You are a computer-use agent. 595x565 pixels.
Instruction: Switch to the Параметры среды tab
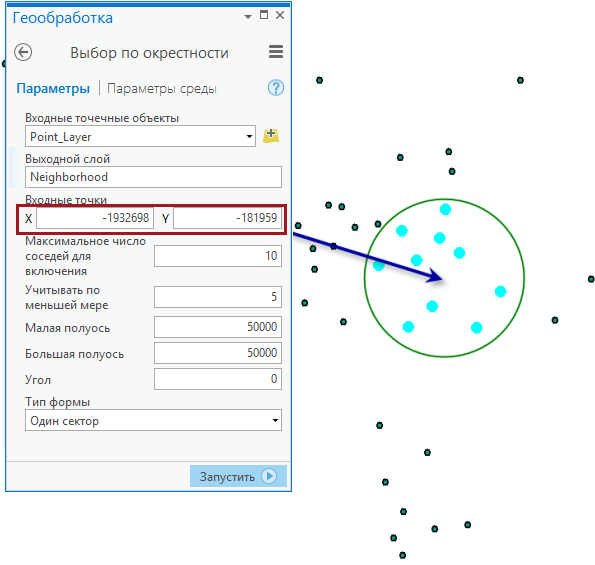tap(162, 88)
